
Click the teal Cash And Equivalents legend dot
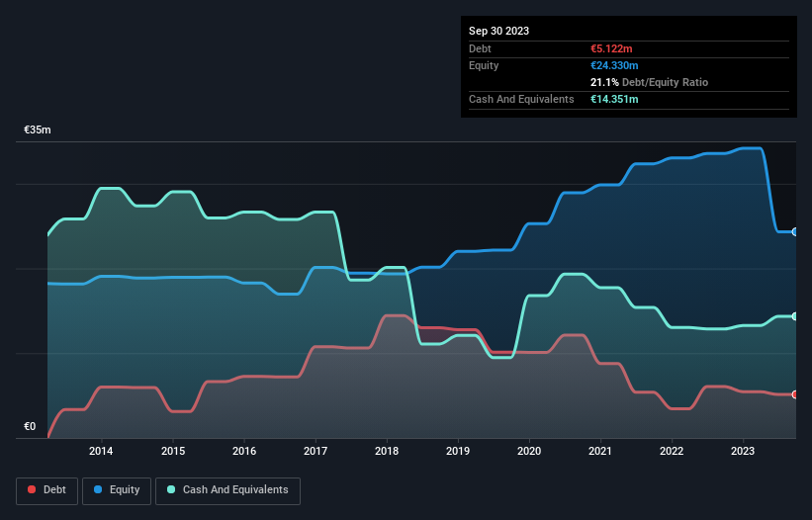pyautogui.click(x=171, y=489)
